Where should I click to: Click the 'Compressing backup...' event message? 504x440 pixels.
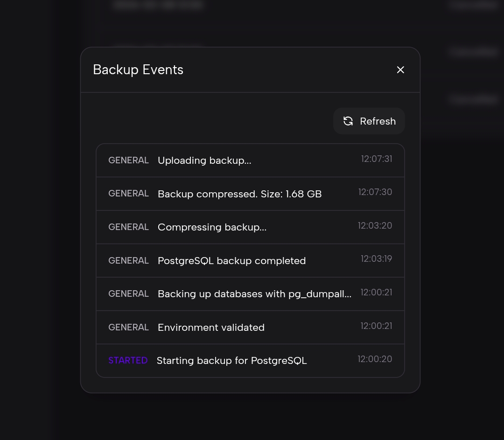click(212, 227)
